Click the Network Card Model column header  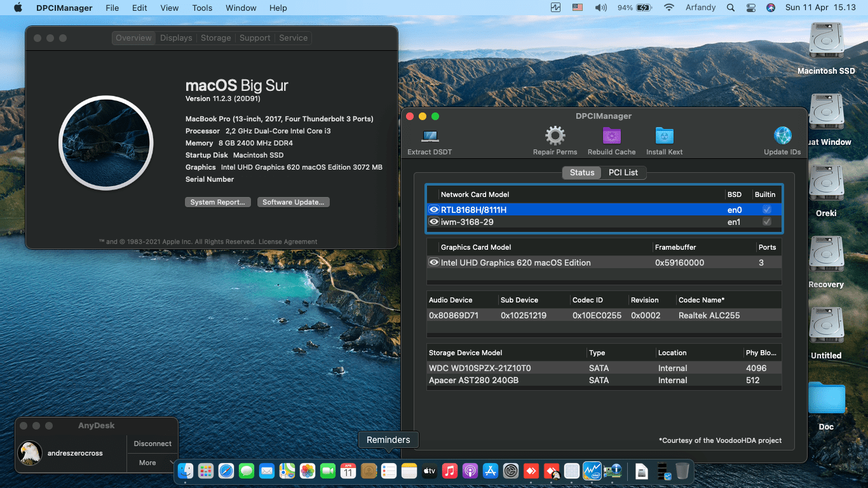[475, 194]
